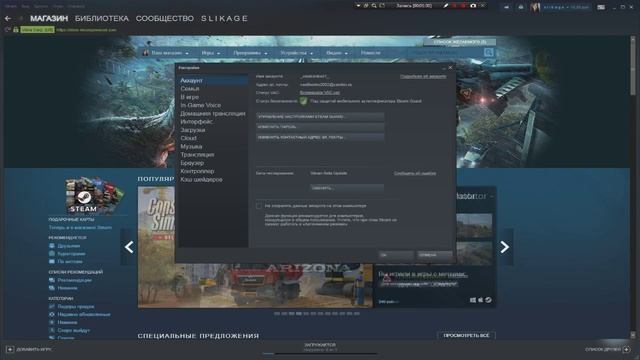640x360 pixels.
Task: Click the Windows platform icon on game card
Action: (x=473, y=300)
